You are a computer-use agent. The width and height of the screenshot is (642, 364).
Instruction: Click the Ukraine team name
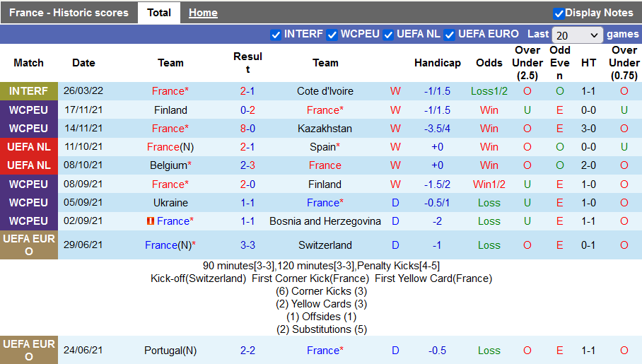(x=170, y=203)
